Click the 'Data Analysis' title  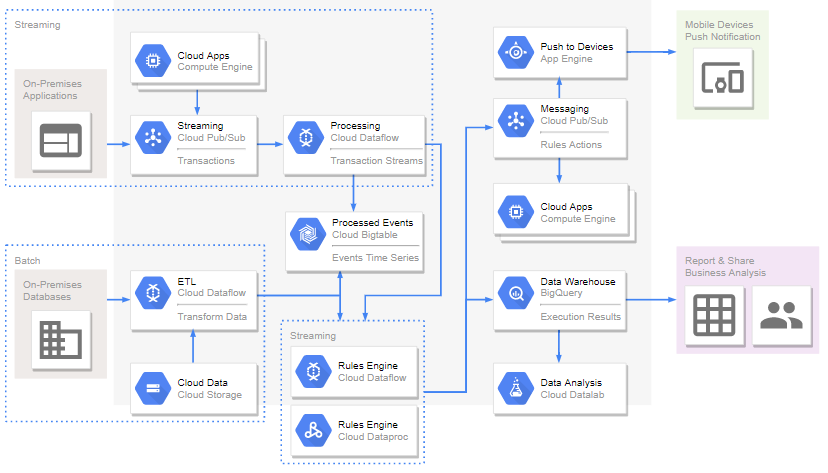pyautogui.click(x=571, y=382)
